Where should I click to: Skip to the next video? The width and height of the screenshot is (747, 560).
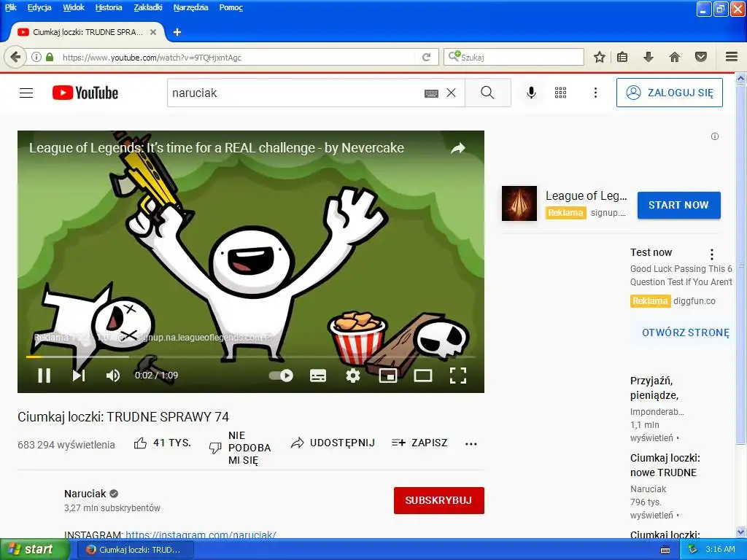[x=79, y=376]
